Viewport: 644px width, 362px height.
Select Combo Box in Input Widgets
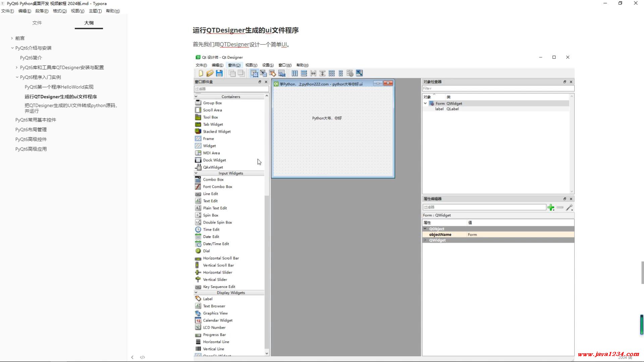point(213,179)
